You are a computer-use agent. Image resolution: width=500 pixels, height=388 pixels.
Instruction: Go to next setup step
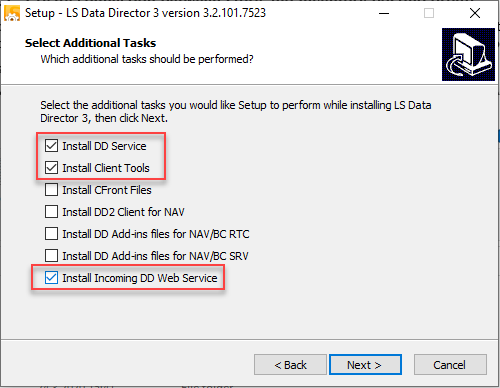point(365,365)
